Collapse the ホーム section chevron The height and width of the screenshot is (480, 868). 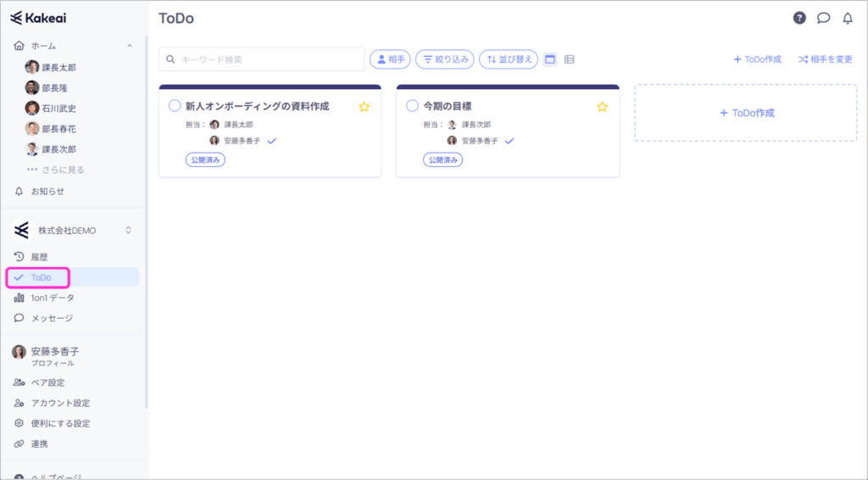129,46
